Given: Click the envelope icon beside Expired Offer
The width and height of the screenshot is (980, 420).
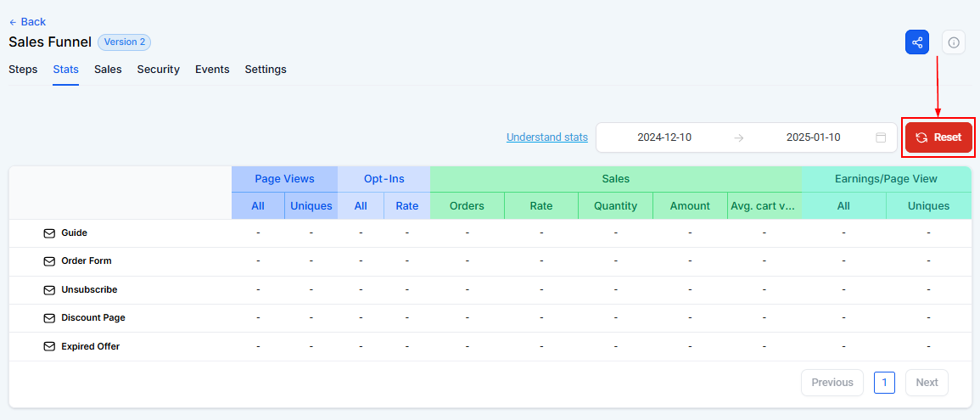Looking at the screenshot, I should 49,346.
